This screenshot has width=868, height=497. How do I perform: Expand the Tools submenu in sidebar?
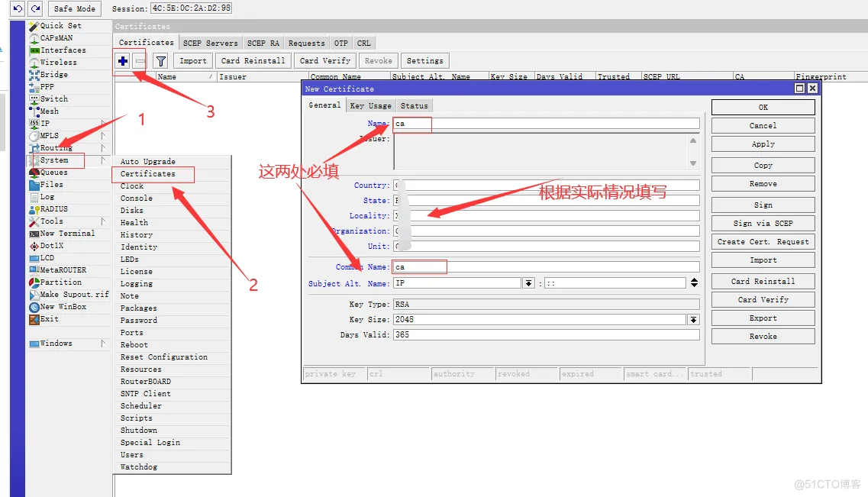click(103, 221)
